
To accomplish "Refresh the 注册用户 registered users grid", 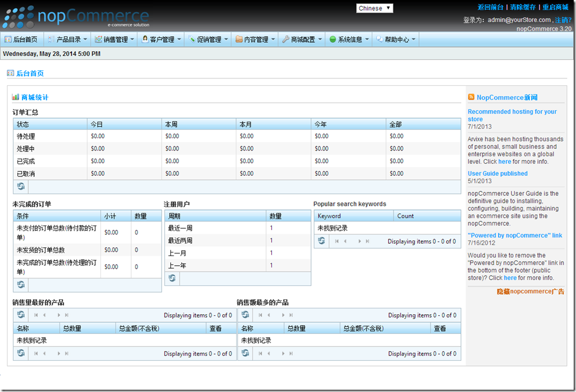I will (x=172, y=278).
